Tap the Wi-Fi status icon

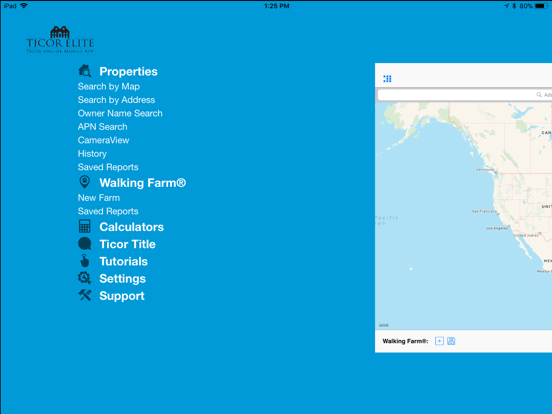[x=24, y=6]
